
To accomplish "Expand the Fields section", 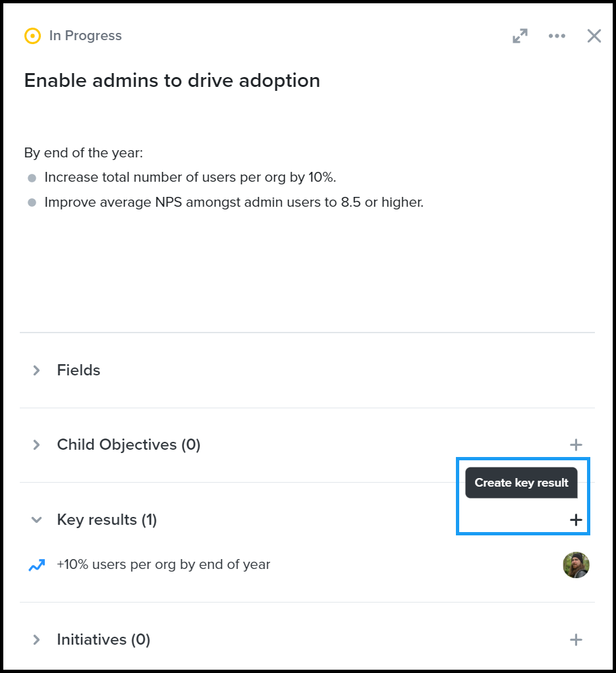I will tap(37, 370).
